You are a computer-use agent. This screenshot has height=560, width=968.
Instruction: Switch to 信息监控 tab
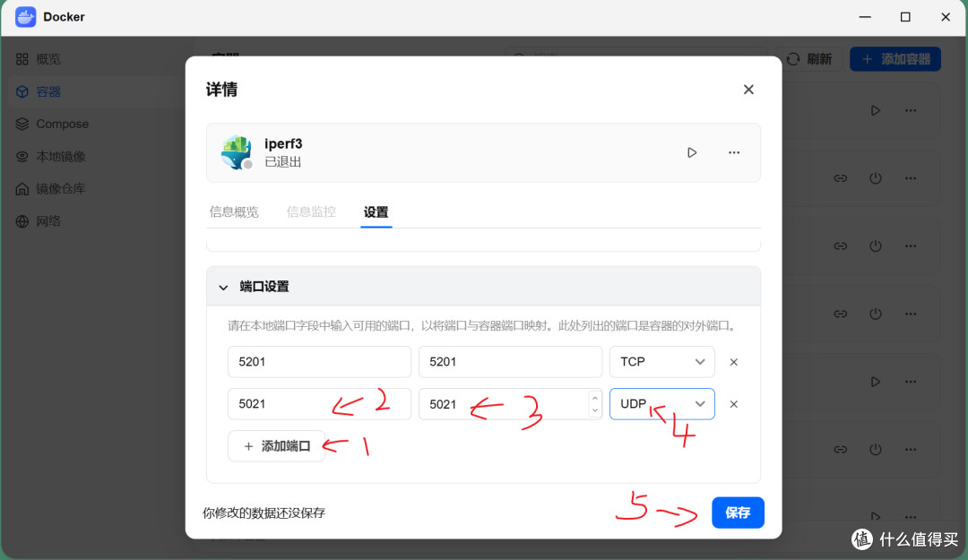pos(311,211)
